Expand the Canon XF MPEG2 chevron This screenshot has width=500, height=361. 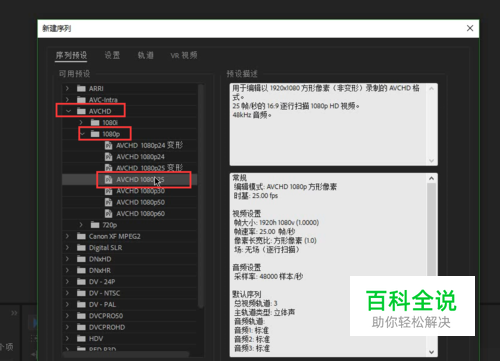pos(67,236)
